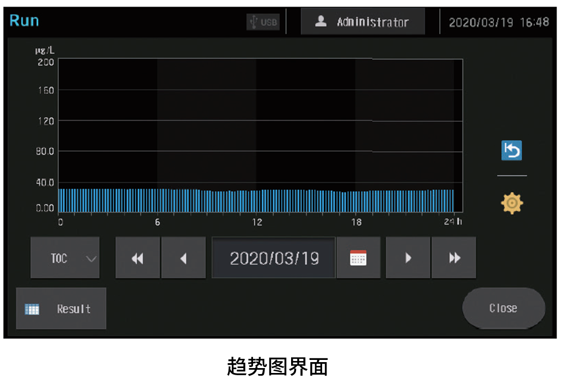Go to the next day with the single right arrow
Image resolution: width=561 pixels, height=392 pixels.
click(408, 258)
